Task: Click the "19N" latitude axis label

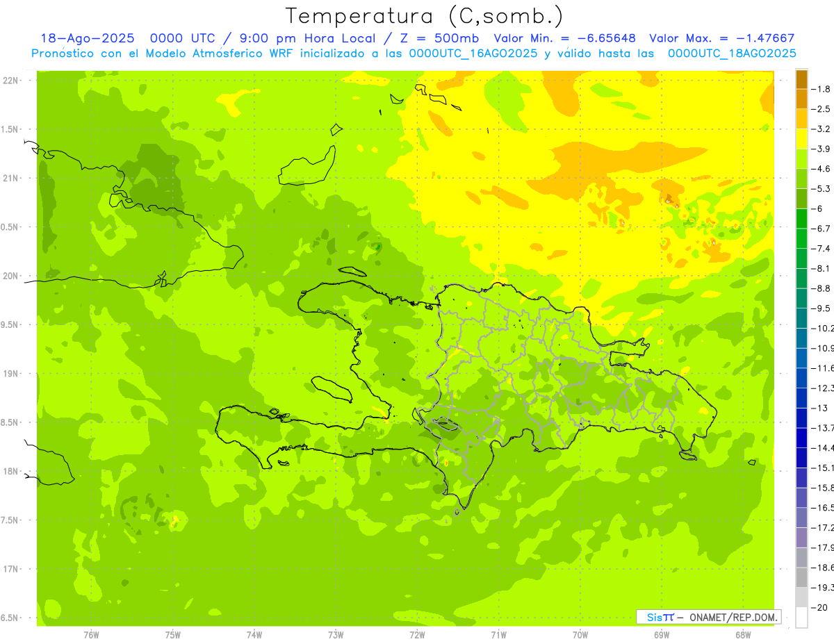Action: point(10,373)
